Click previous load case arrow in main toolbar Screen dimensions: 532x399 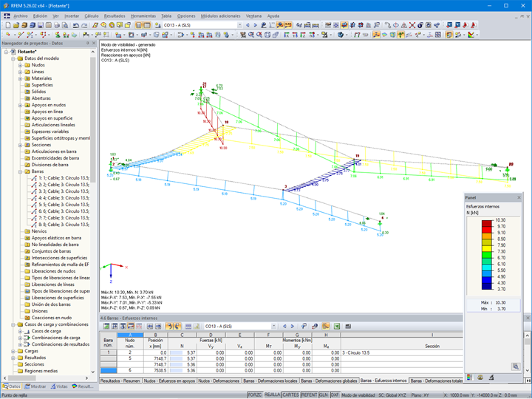[x=248, y=25]
